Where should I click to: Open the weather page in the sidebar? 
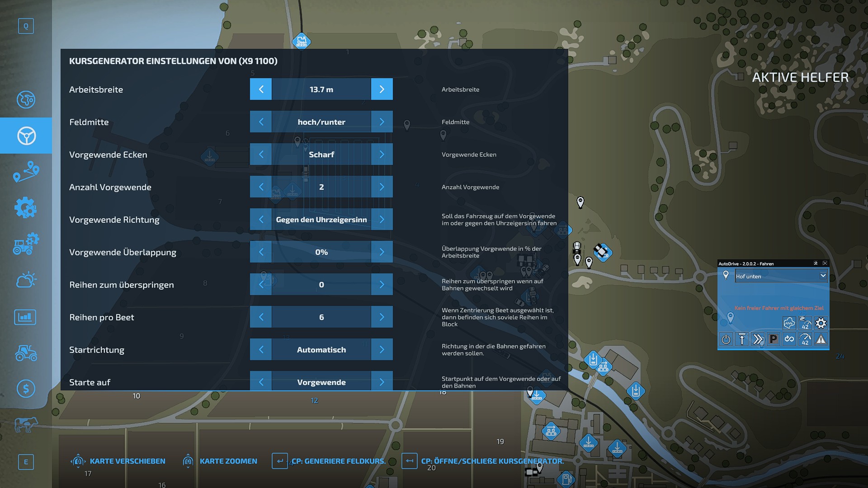click(x=26, y=280)
